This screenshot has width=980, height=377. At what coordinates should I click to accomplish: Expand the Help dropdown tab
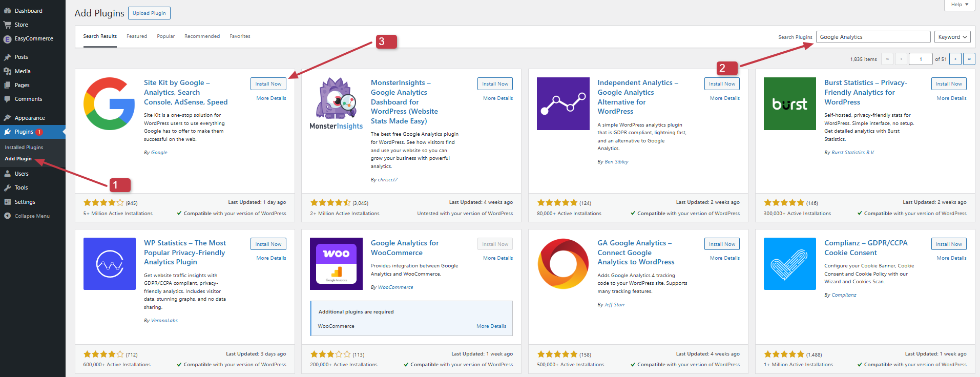pyautogui.click(x=960, y=5)
